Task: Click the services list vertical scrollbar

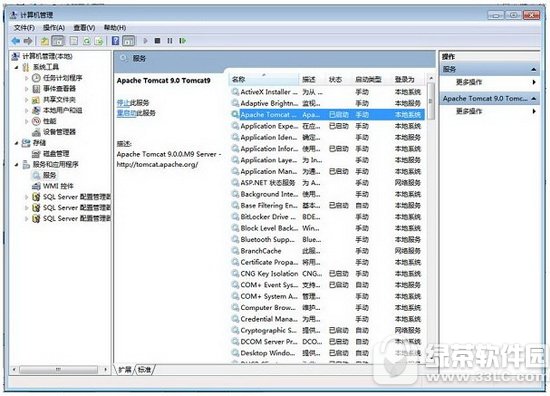Action: pos(431,101)
